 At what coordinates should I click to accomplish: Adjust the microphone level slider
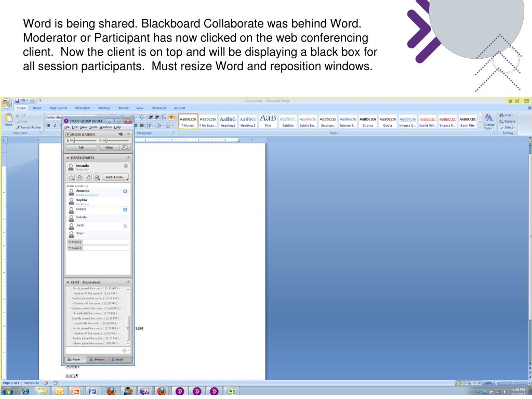[x=74, y=140]
